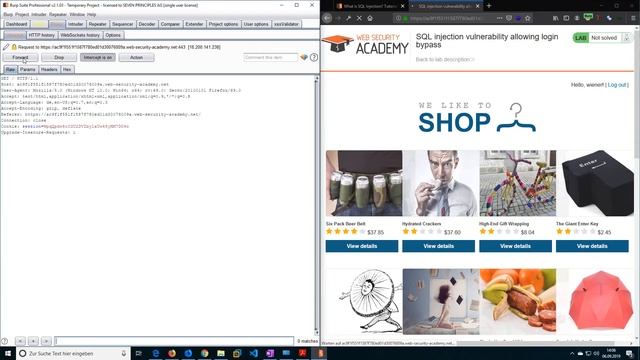Image resolution: width=640 pixels, height=360 pixels.
Task: Click the wrench developer tools icon in browser
Action: (348, 18)
